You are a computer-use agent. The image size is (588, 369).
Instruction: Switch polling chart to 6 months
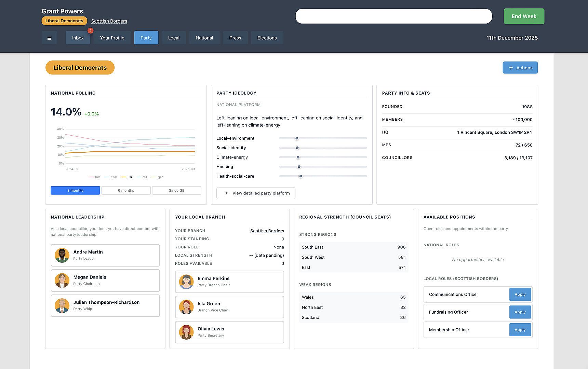126,190
